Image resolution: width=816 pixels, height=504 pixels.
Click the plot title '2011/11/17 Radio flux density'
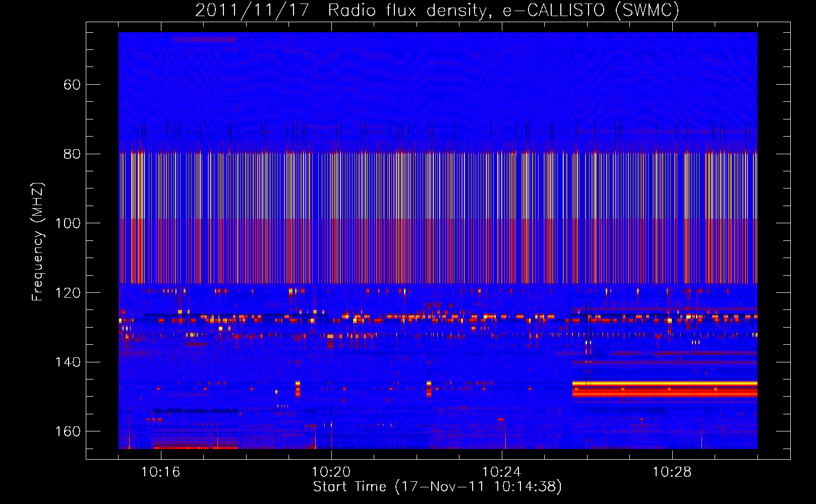(x=343, y=11)
